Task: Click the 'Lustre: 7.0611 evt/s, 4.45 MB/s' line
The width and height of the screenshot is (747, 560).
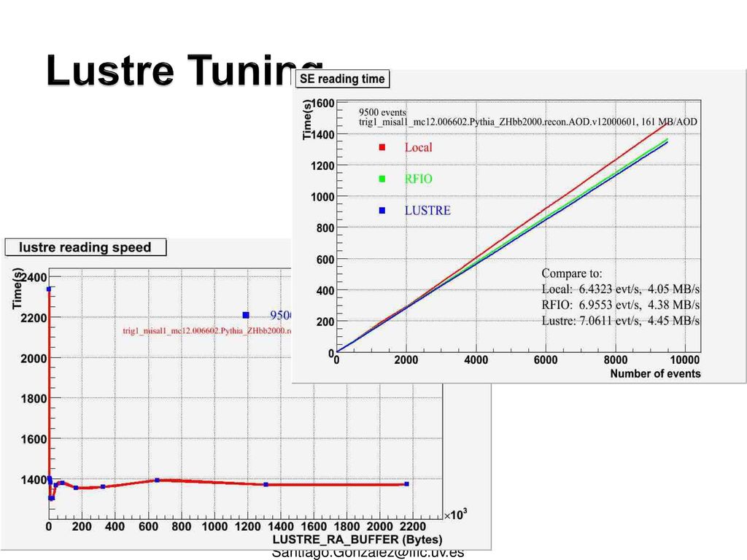Action: [621, 321]
